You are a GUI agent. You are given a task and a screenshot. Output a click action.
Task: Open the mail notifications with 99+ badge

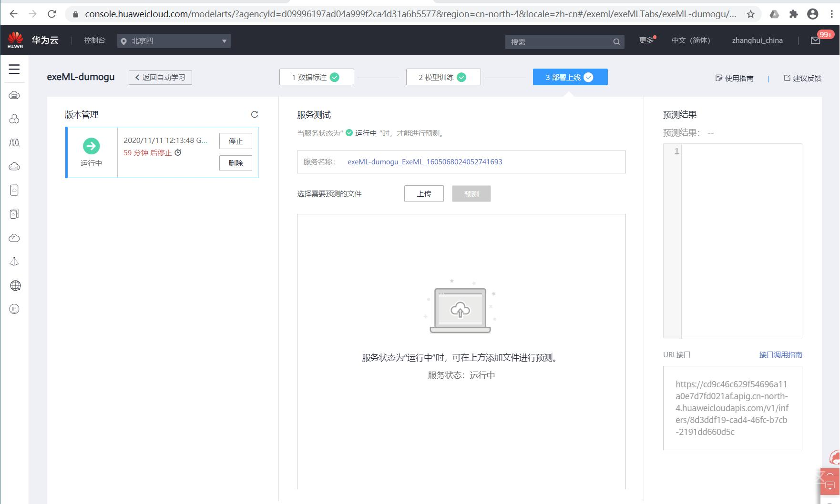click(816, 40)
